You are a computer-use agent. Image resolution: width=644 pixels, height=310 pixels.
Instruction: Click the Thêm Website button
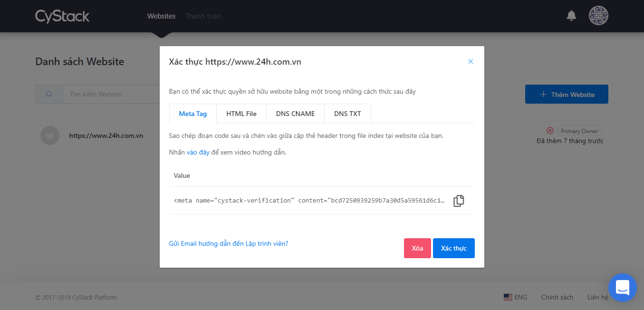click(x=567, y=94)
